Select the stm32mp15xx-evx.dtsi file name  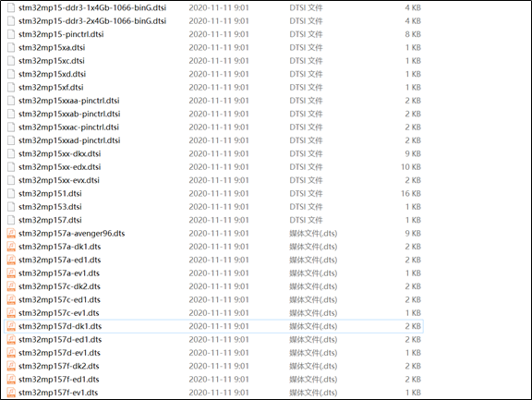click(x=59, y=180)
